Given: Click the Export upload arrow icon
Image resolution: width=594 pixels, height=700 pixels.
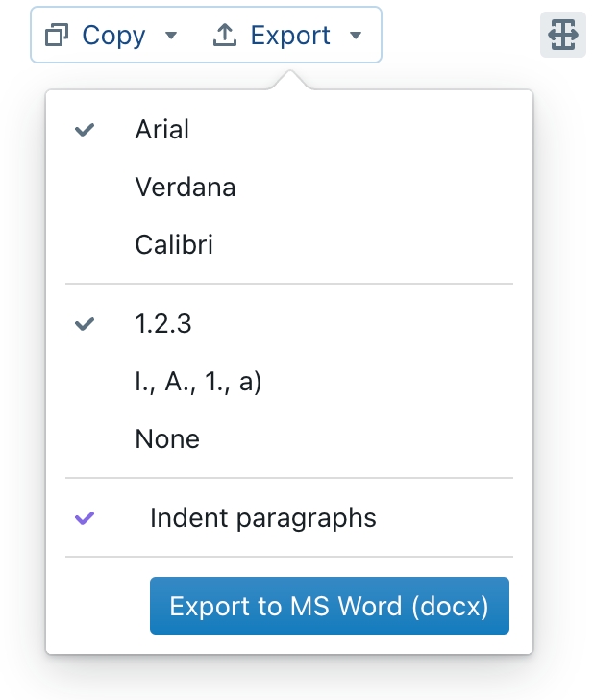Looking at the screenshot, I should pos(225,35).
